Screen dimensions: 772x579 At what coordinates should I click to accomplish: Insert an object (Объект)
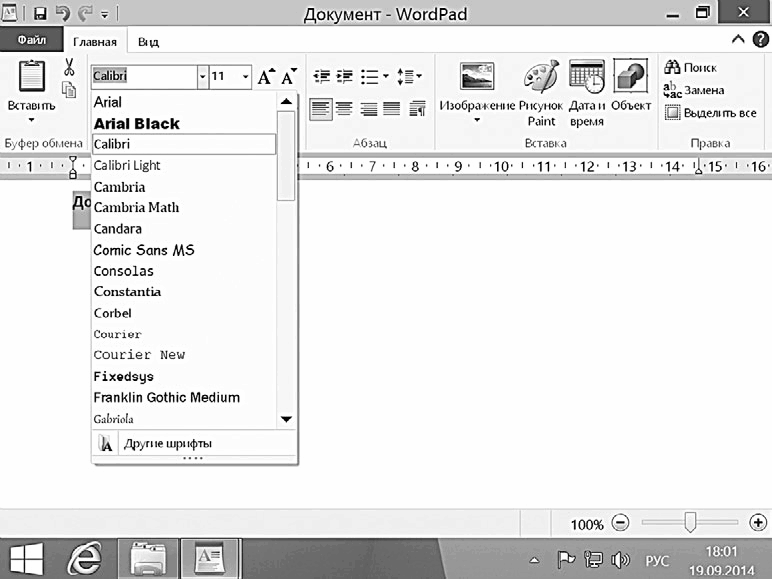[x=630, y=78]
